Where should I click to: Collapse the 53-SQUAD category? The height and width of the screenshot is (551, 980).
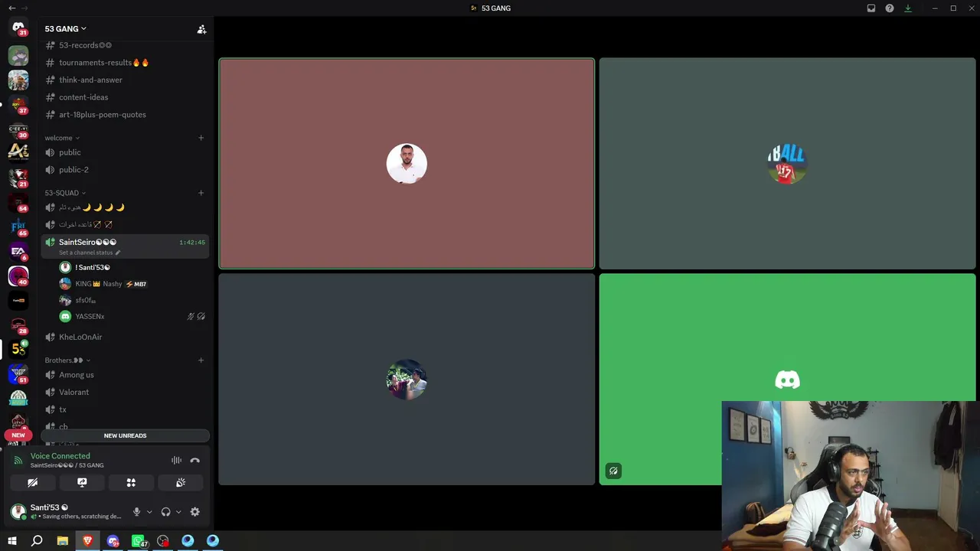[x=65, y=193]
